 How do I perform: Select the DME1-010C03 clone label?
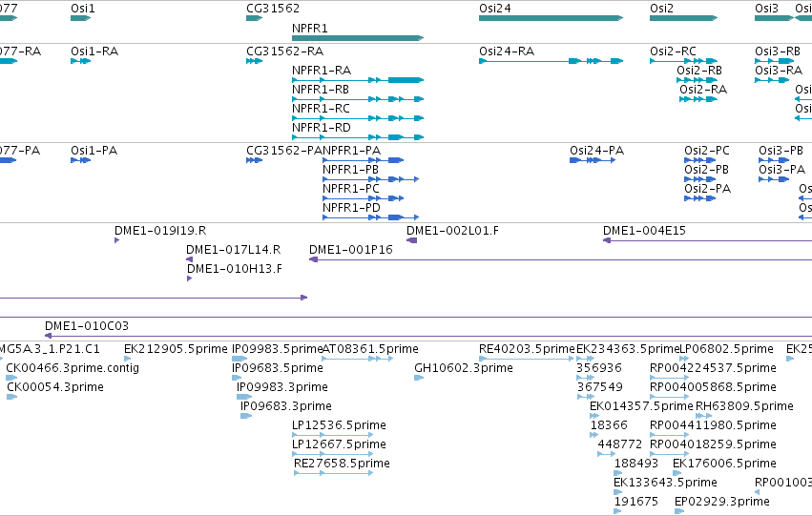tap(87, 326)
